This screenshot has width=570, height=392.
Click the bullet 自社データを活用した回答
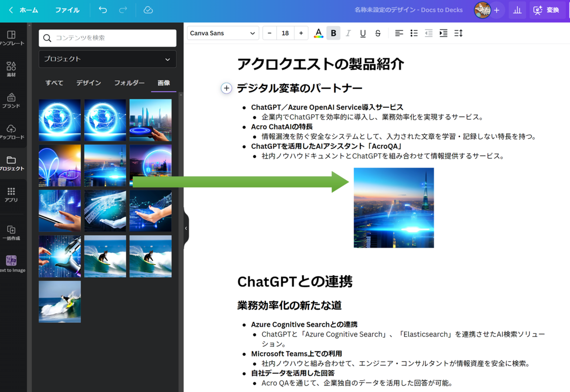293,373
